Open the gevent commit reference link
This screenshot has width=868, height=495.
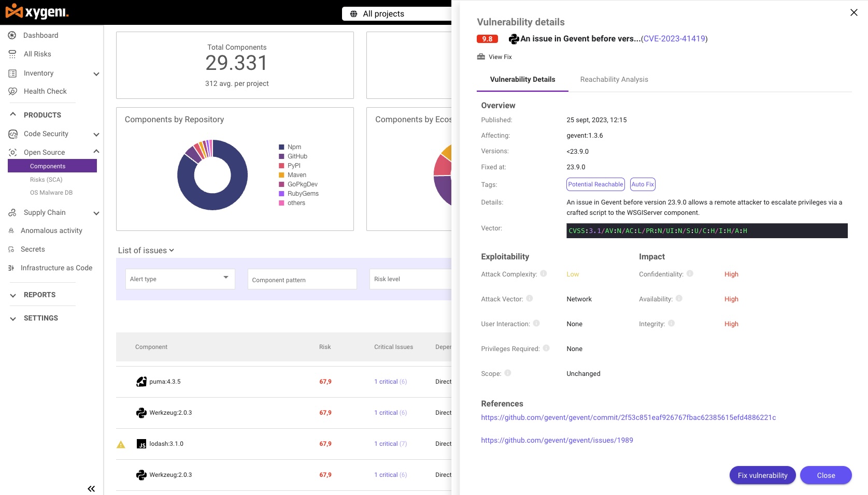628,417
